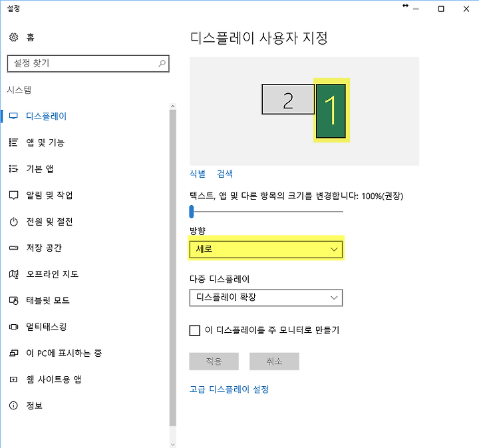The width and height of the screenshot is (479, 448).
Task: Go to 기본 앱 settings
Action: [40, 168]
